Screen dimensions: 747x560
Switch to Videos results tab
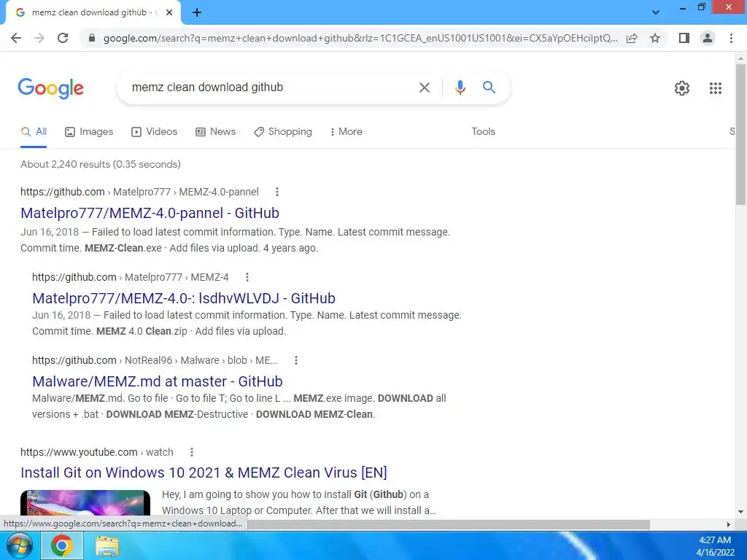155,132
